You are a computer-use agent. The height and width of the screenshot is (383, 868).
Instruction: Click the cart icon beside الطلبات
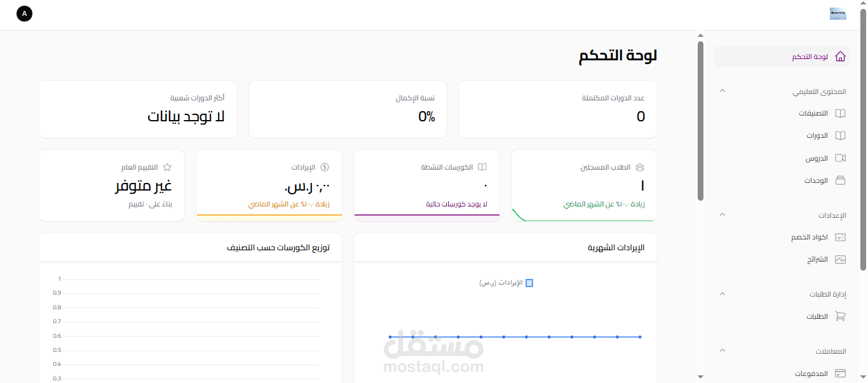tap(840, 316)
